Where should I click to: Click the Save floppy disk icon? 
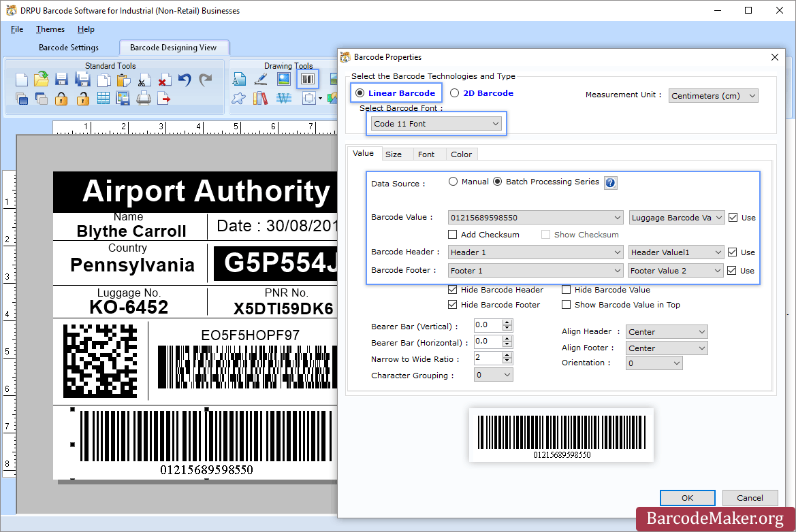point(61,80)
